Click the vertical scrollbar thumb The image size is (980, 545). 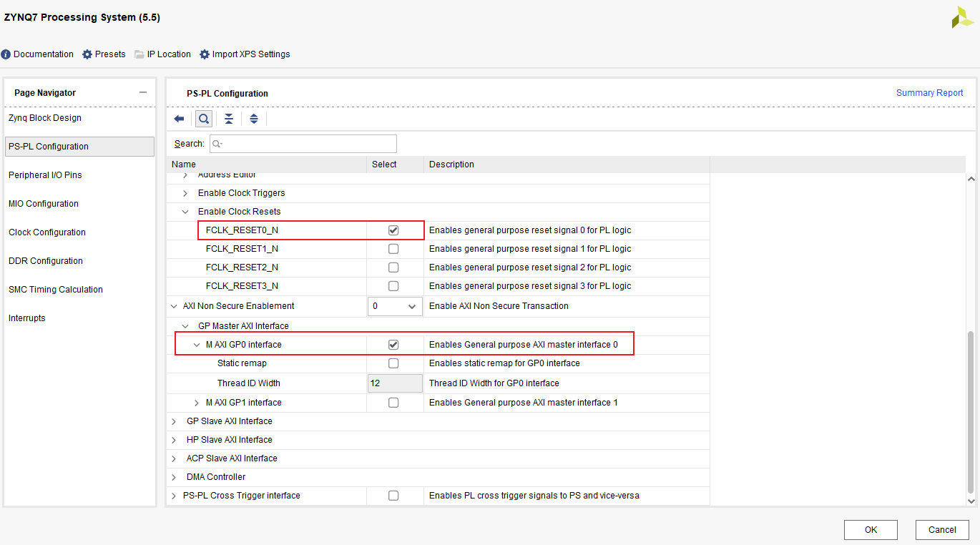pos(971,413)
